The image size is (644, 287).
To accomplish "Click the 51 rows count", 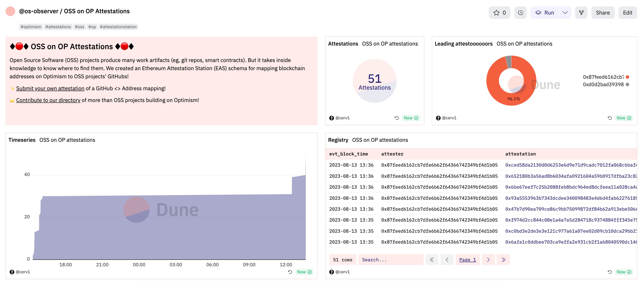I will coord(343,260).
